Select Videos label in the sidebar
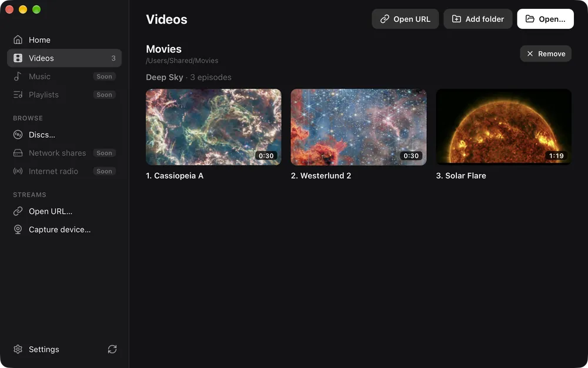The height and width of the screenshot is (368, 588). [41, 58]
